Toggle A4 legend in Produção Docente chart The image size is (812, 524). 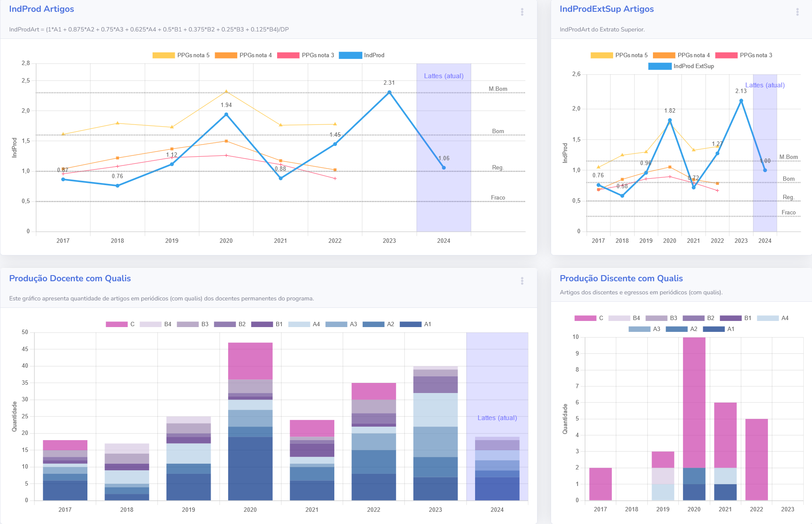click(304, 324)
